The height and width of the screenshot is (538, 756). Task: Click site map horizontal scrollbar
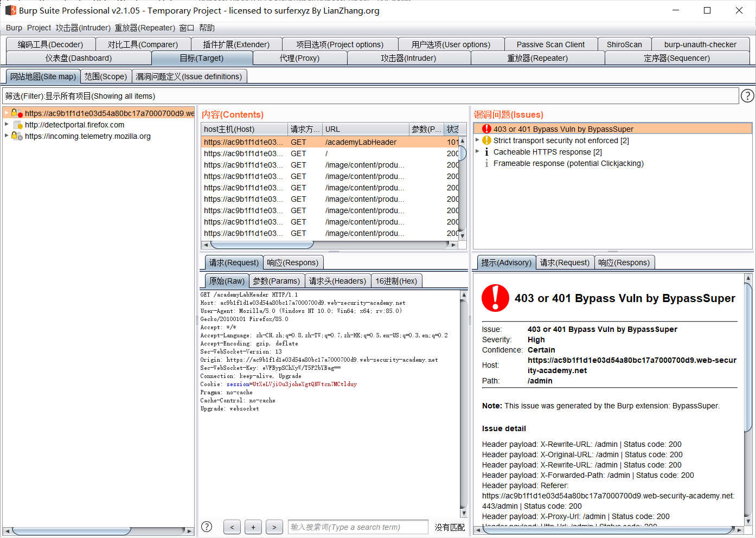point(98,531)
